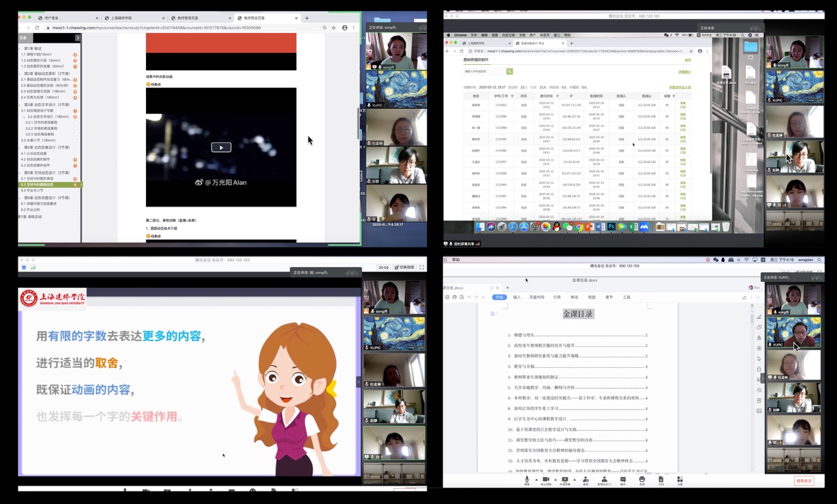Collapse the 目录 sidebar with arrow button
837x504 pixels.
(x=77, y=38)
